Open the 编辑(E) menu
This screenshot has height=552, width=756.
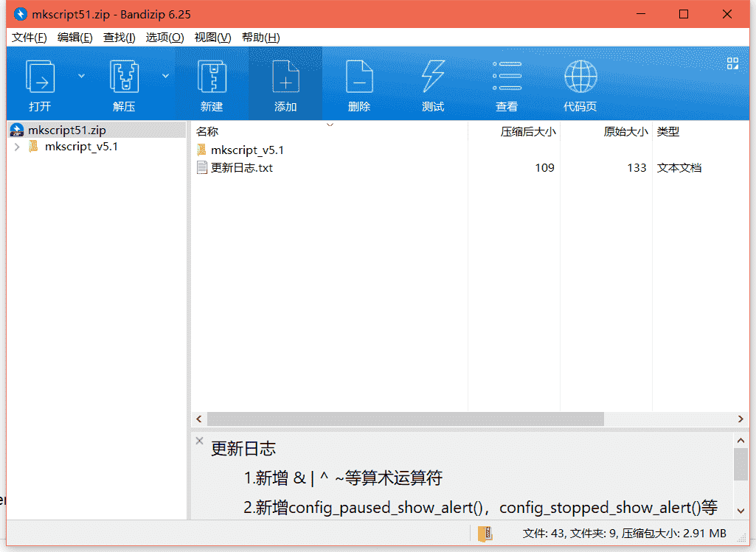tap(74, 38)
